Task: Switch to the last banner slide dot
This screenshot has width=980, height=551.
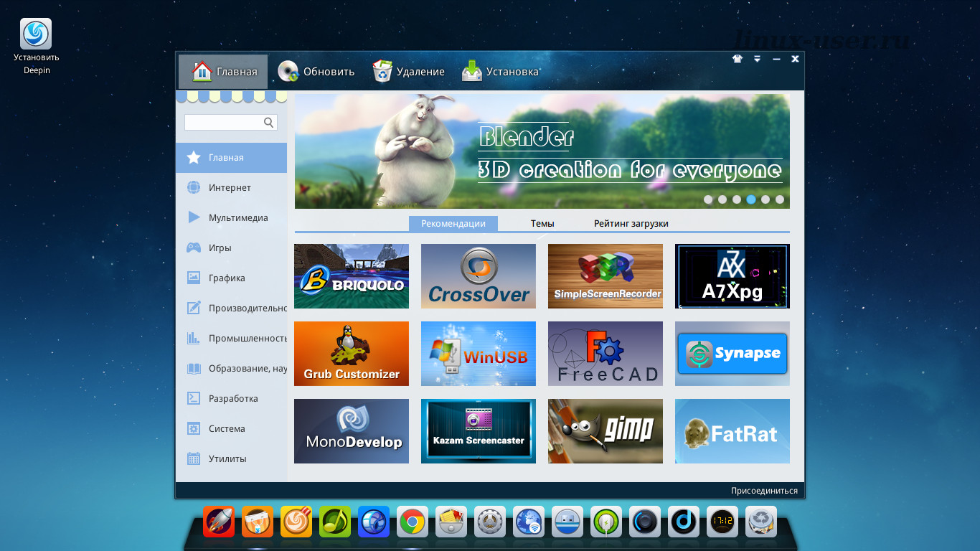Action: 780,200
